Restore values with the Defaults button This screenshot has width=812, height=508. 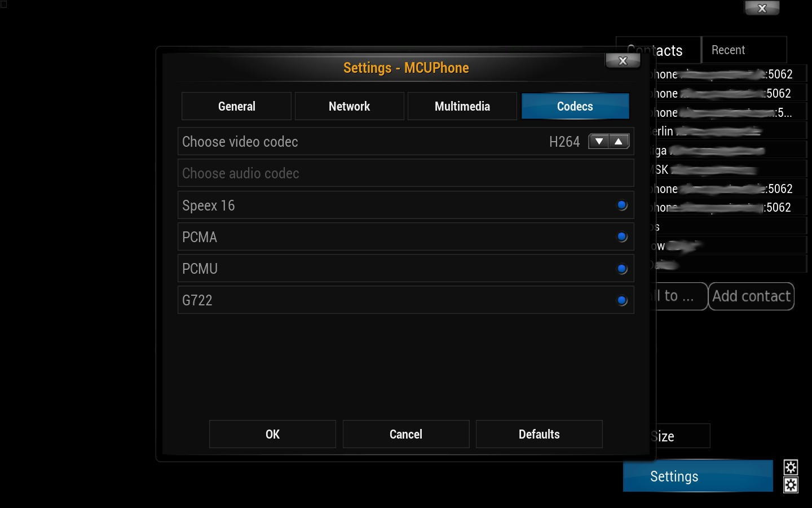coord(539,434)
